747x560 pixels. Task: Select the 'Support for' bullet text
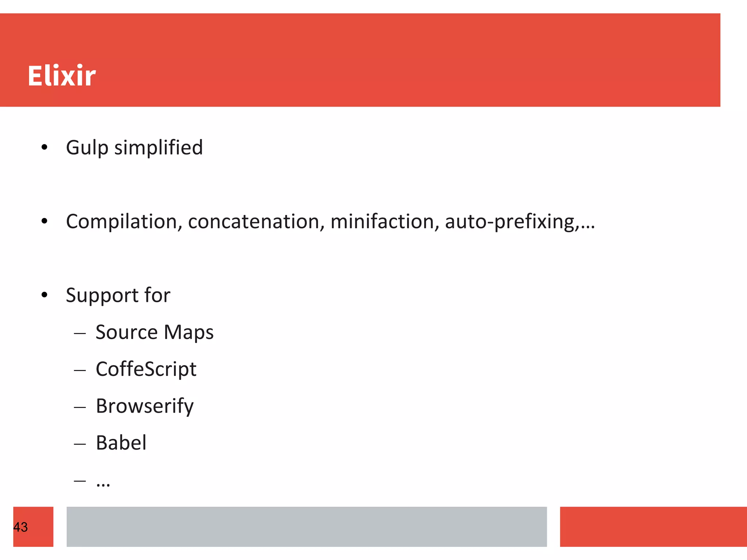[118, 295]
